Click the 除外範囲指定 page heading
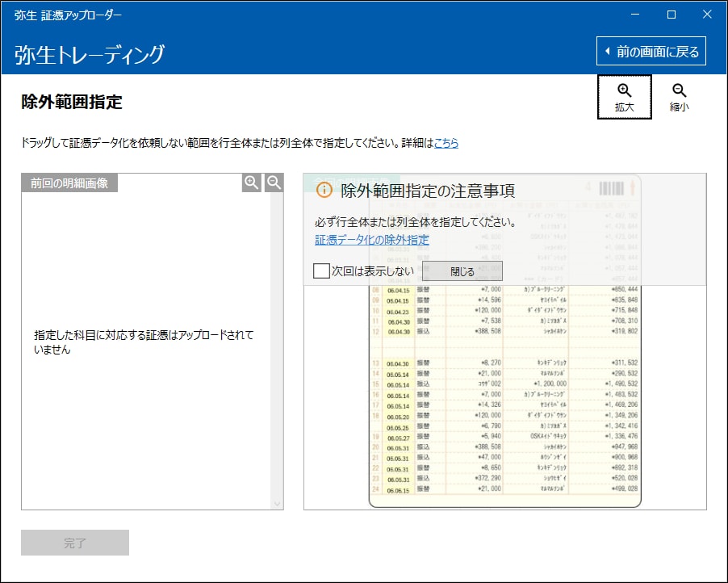The width and height of the screenshot is (728, 583). 72,102
